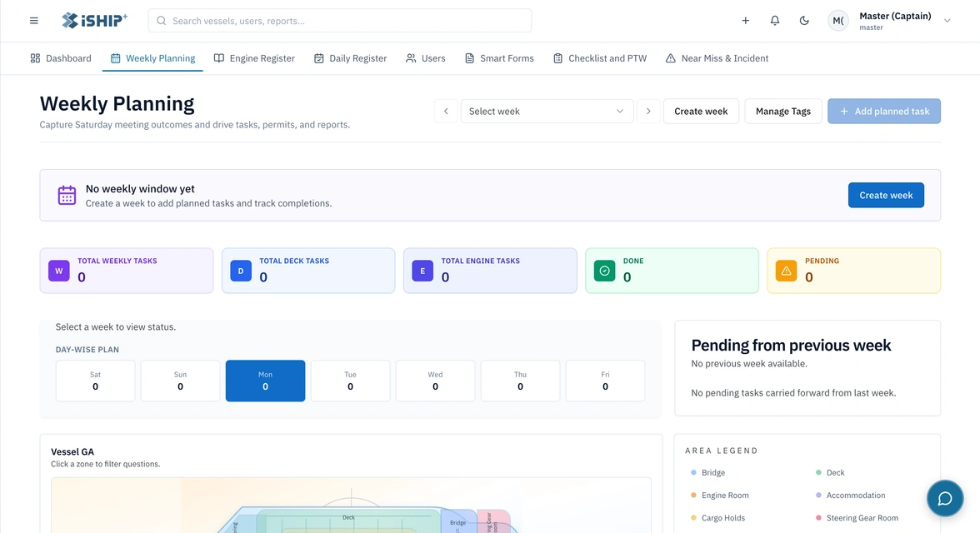Click the Total Weekly Tasks card
Screen dimensions: 980x533
[x=127, y=271]
